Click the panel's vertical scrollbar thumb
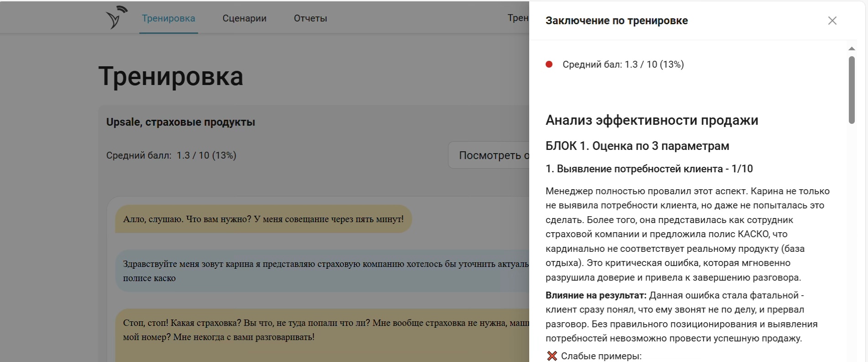Screen dimensions: 868x362 (851, 89)
